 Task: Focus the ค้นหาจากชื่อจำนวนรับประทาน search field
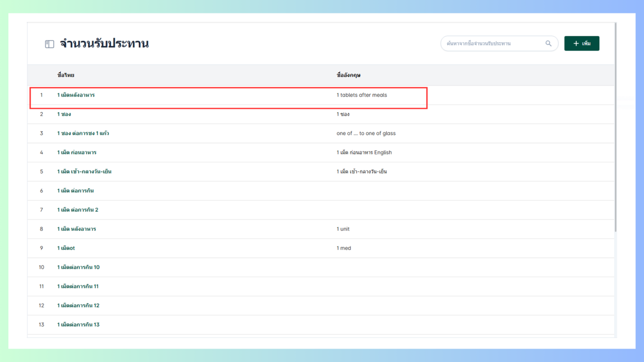(492, 43)
